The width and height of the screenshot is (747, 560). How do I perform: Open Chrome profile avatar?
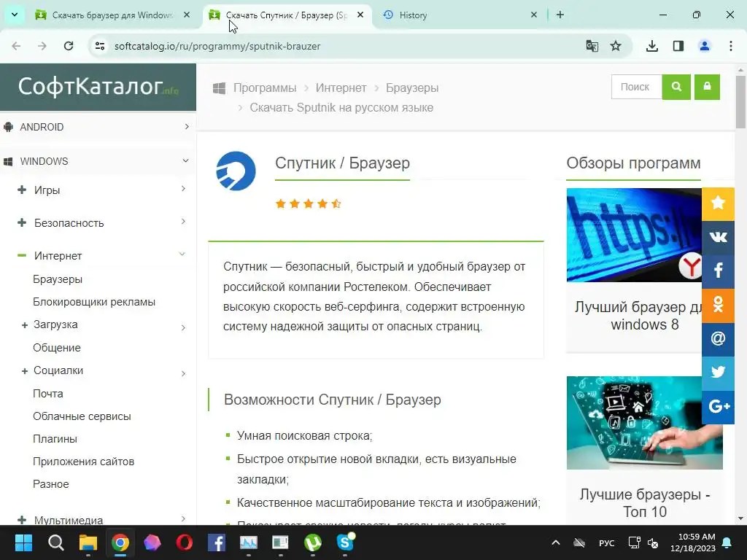pyautogui.click(x=704, y=46)
